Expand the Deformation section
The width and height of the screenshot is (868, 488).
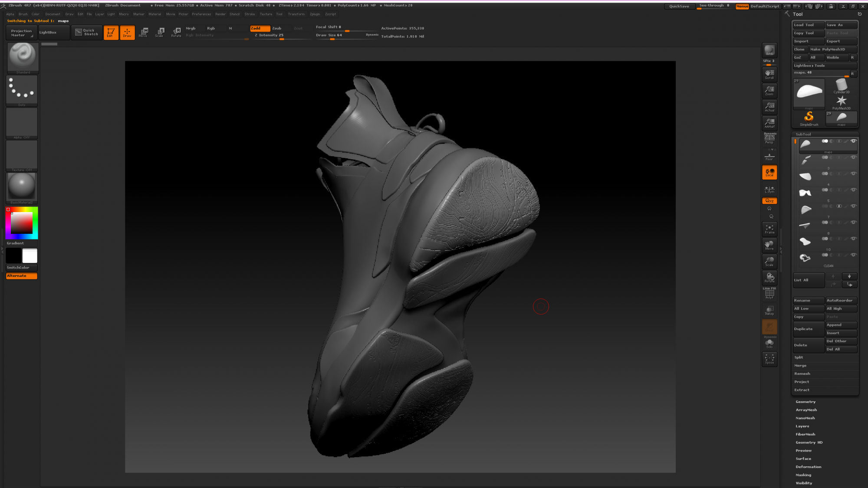pyautogui.click(x=808, y=467)
